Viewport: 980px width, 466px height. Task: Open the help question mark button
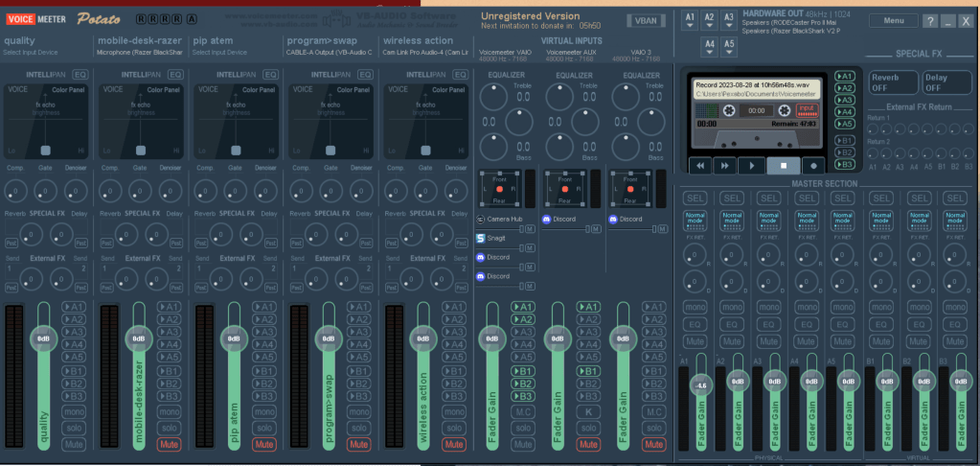coord(930,21)
